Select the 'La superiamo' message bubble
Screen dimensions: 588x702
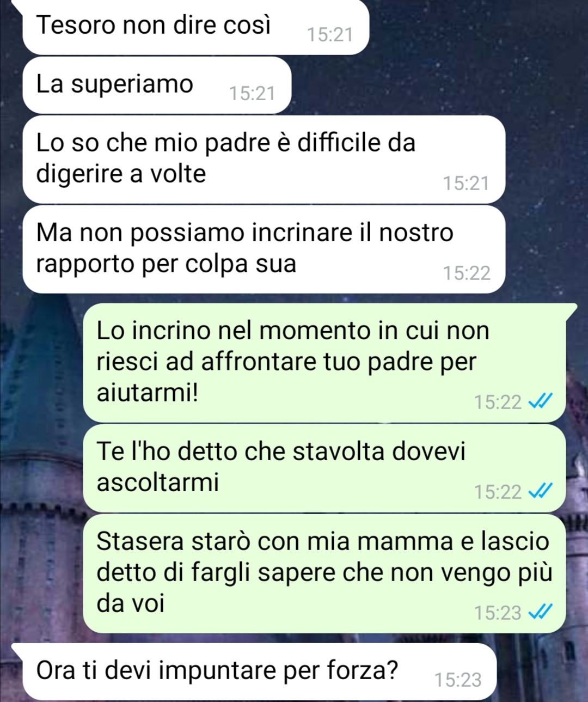tap(157, 86)
